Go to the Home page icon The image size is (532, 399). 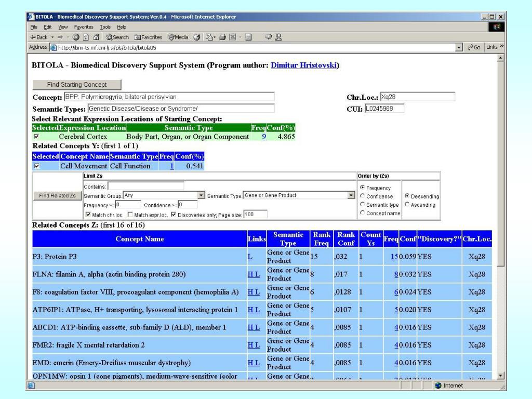click(96, 37)
